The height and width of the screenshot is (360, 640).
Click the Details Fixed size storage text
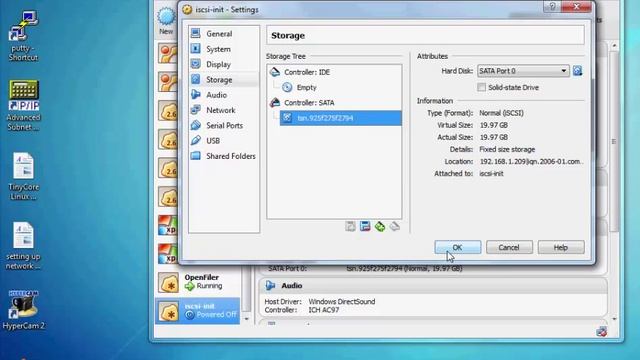507,149
